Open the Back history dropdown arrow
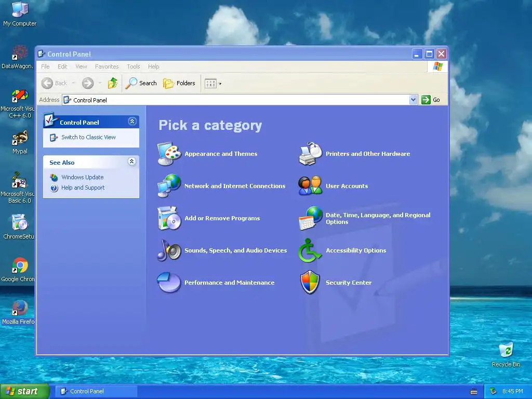Screen dimensions: 532x399 pyautogui.click(x=73, y=83)
